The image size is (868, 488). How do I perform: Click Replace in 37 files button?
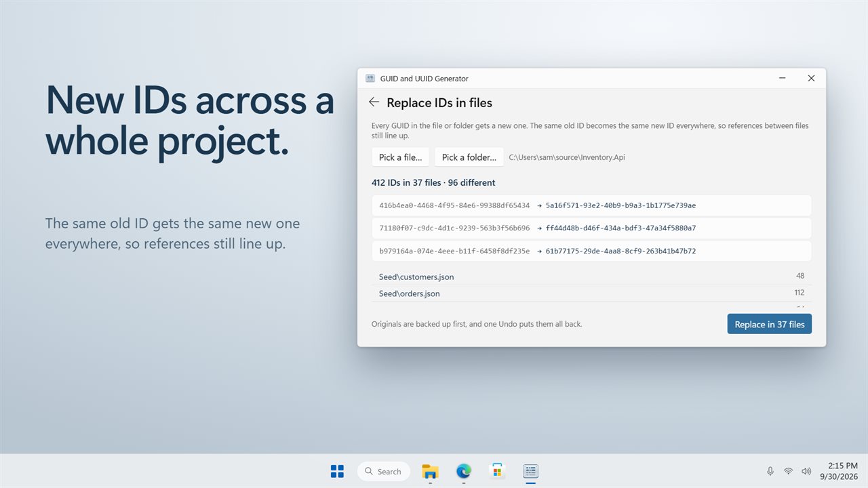[770, 324]
